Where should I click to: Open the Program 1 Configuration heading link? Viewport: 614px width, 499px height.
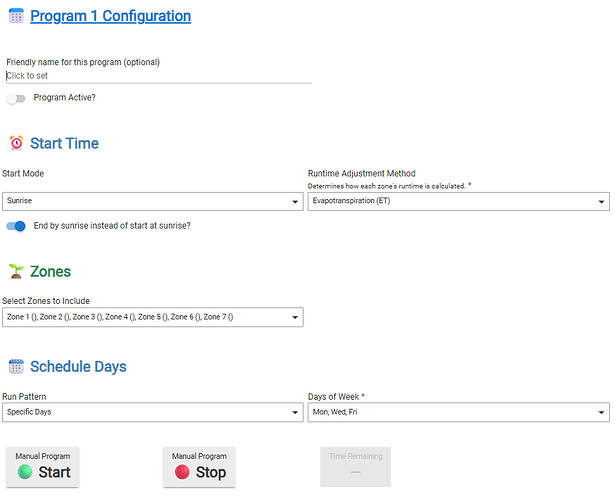110,16
